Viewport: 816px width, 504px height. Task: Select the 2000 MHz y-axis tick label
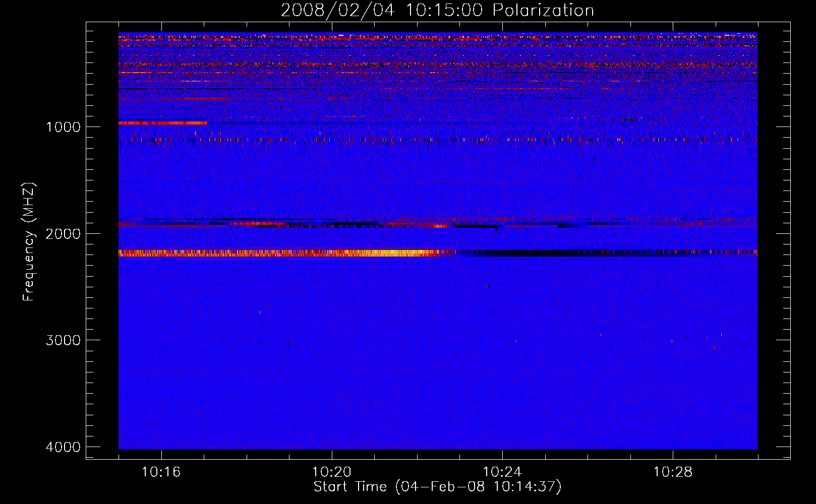click(63, 234)
